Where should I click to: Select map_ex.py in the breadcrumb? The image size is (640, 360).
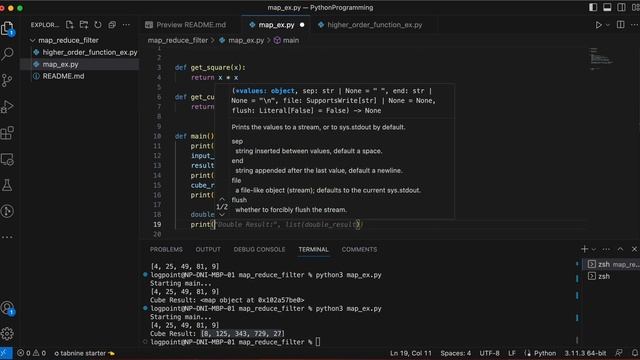coord(246,40)
